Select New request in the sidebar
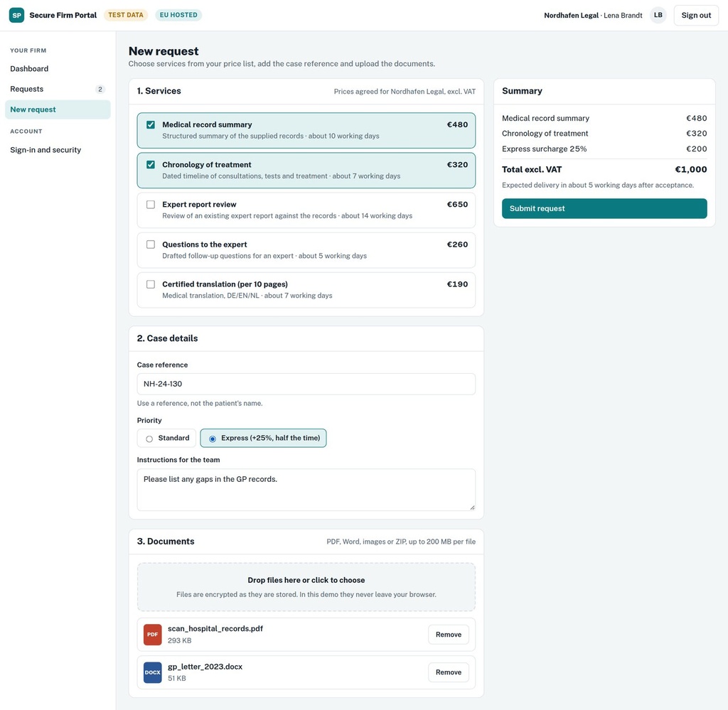 tap(58, 109)
